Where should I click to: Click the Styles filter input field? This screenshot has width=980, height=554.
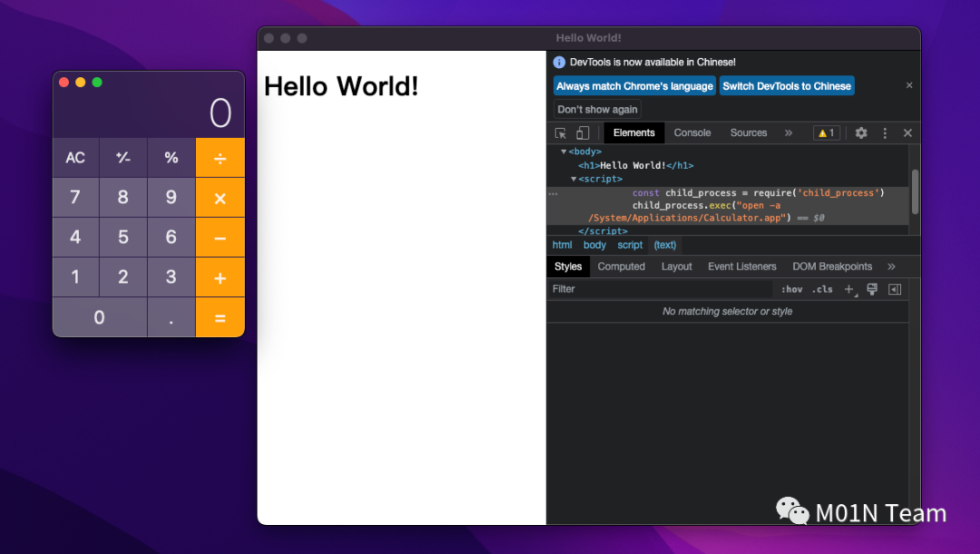click(x=660, y=289)
